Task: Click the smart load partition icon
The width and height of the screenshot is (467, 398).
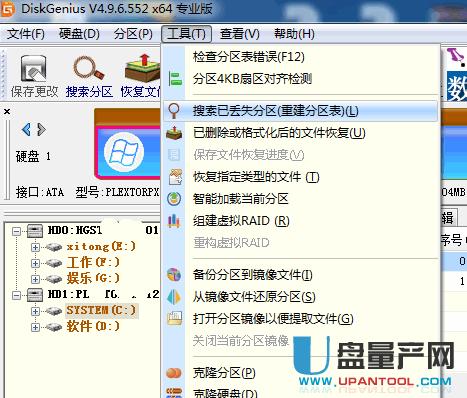Action: (x=174, y=199)
